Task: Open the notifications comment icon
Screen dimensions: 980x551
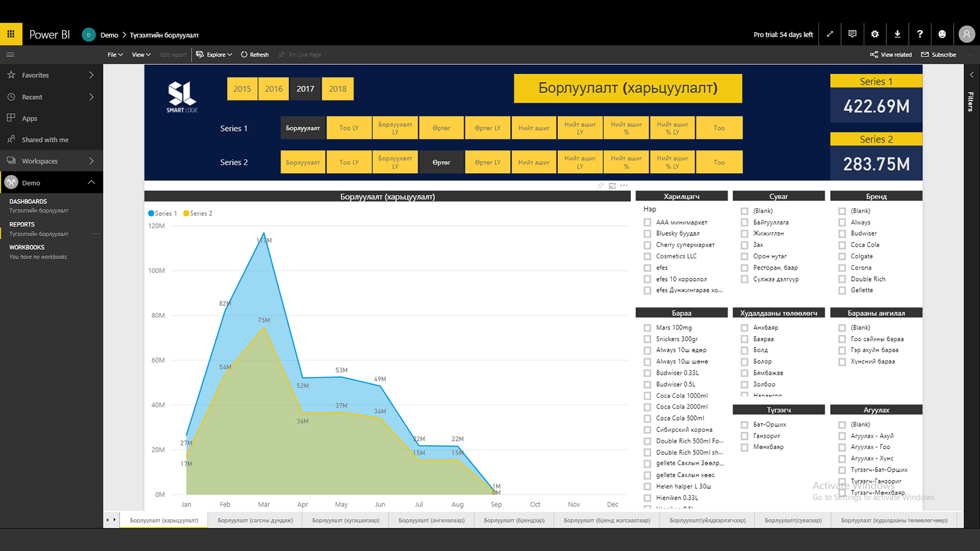Action: [x=852, y=34]
